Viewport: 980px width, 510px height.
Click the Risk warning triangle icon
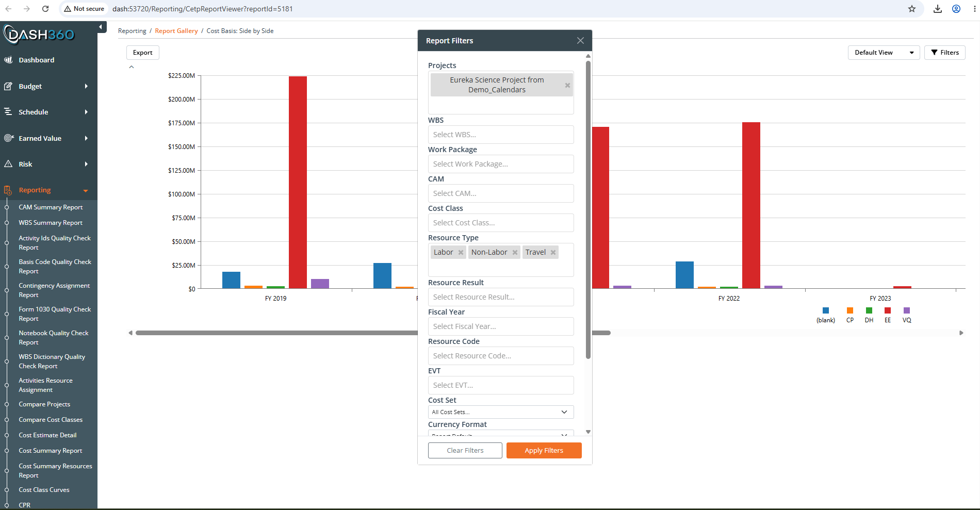[8, 164]
